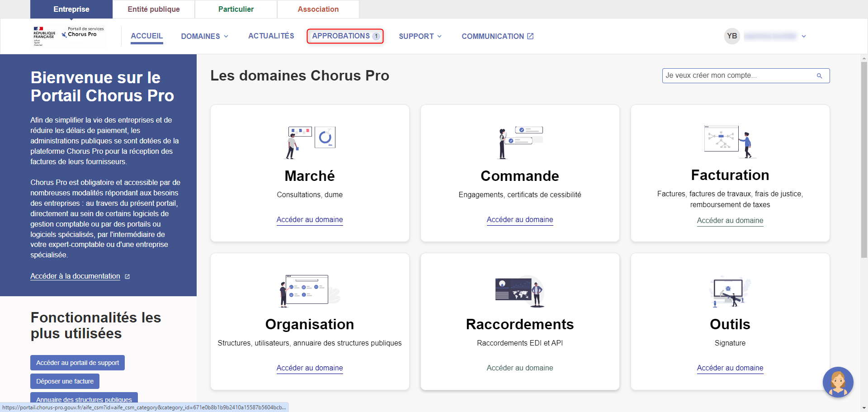
Task: Click the search magnifier icon
Action: pyautogui.click(x=819, y=76)
